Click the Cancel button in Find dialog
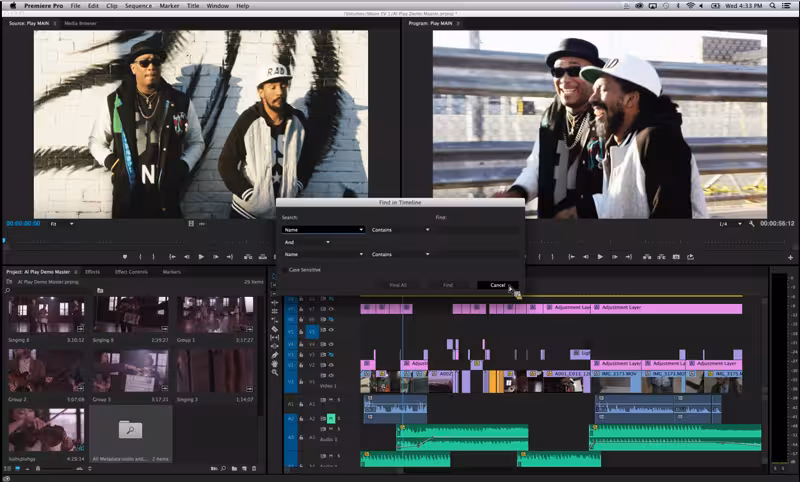Screen dimensions: 800x482 tap(497, 285)
